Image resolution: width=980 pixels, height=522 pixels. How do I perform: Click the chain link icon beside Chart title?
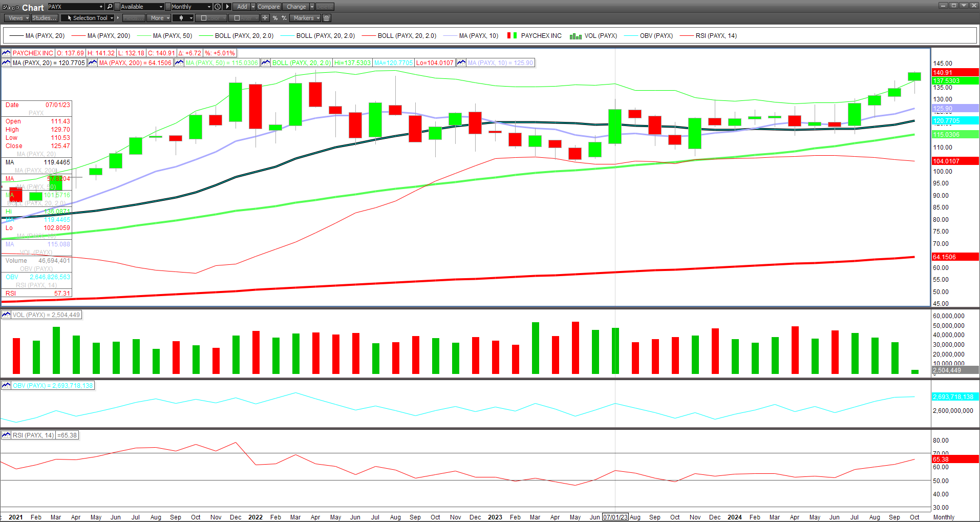15,8
